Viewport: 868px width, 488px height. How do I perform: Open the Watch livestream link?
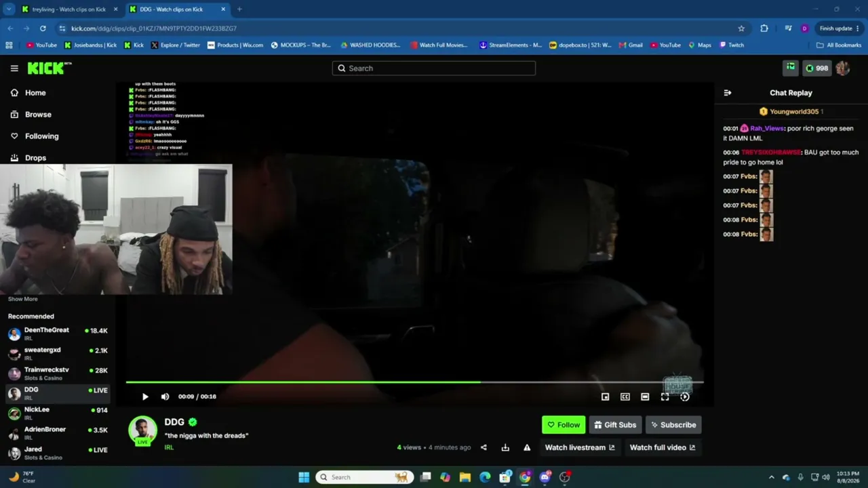[580, 447]
